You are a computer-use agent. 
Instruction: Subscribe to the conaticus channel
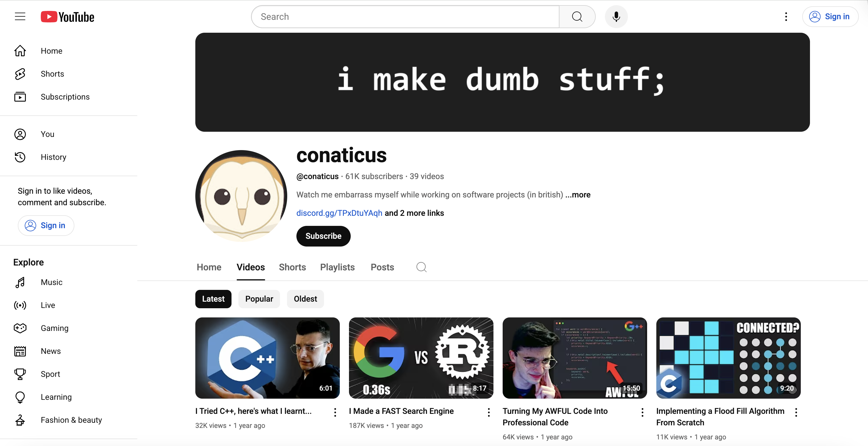323,236
